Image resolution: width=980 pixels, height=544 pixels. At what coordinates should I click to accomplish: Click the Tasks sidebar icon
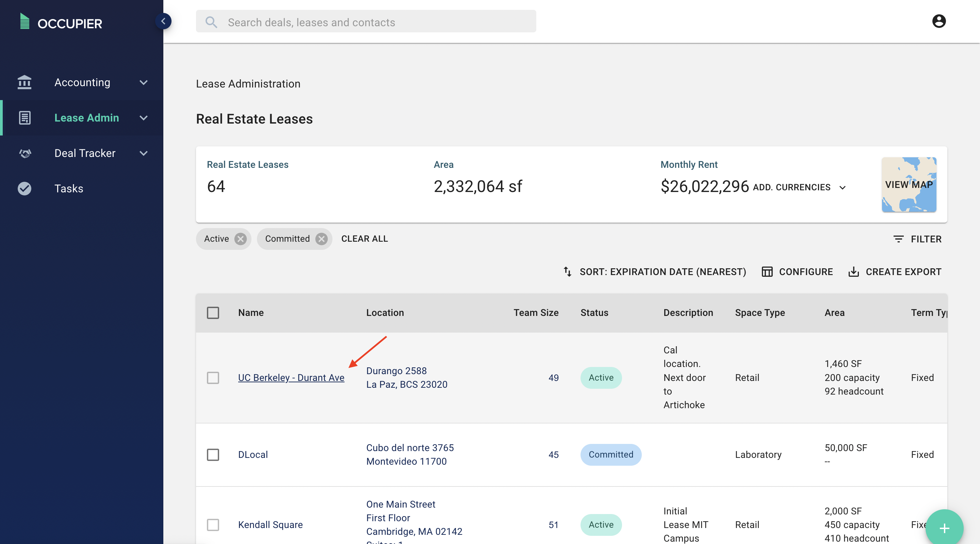(x=25, y=189)
